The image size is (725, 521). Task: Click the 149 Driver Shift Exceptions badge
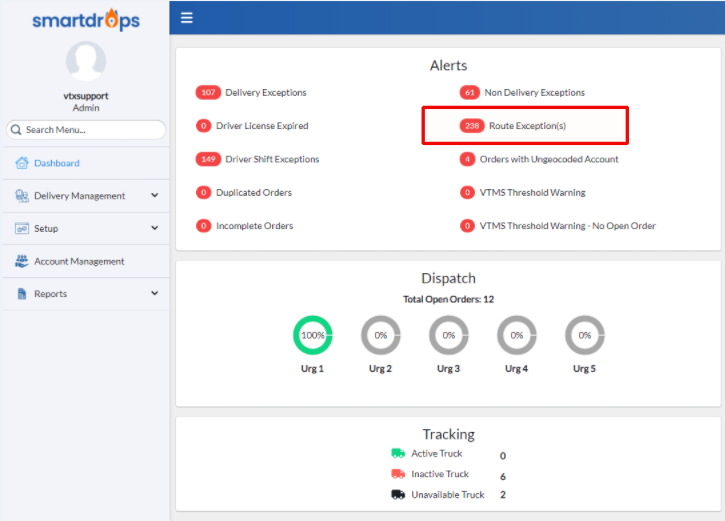click(x=208, y=159)
